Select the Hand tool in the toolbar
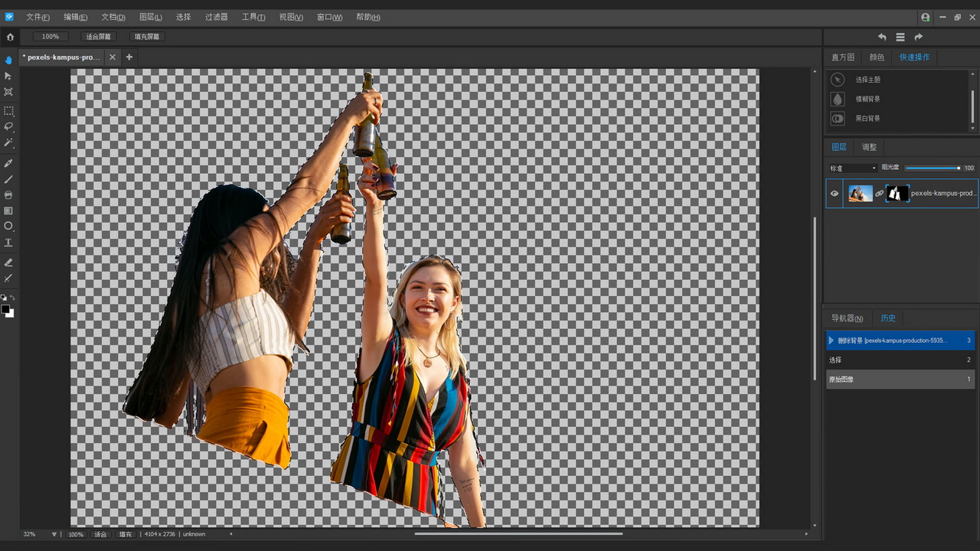The width and height of the screenshot is (980, 551). (8, 60)
